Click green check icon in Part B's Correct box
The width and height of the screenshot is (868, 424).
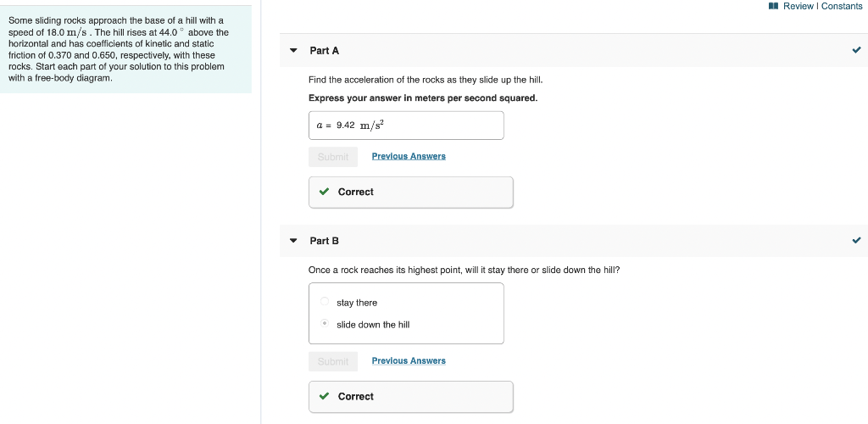pyautogui.click(x=324, y=396)
